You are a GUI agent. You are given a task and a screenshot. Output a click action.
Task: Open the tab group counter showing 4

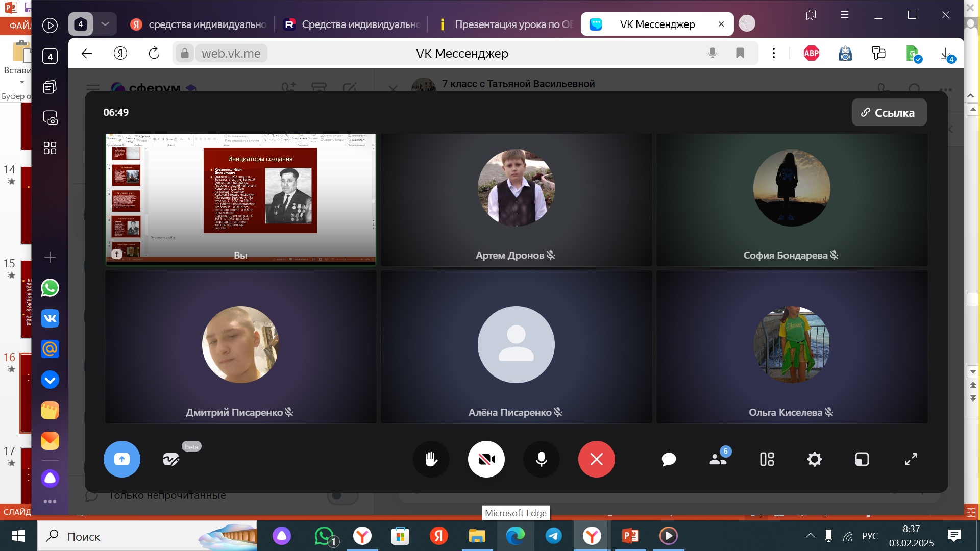[x=81, y=24]
